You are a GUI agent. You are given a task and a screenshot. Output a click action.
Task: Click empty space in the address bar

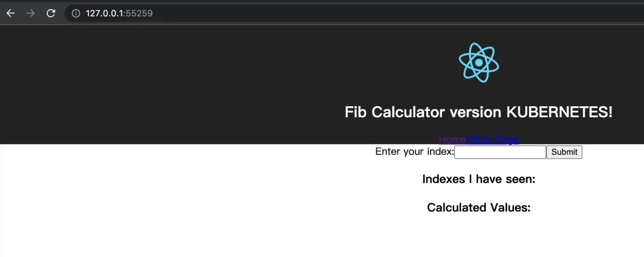[359, 13]
